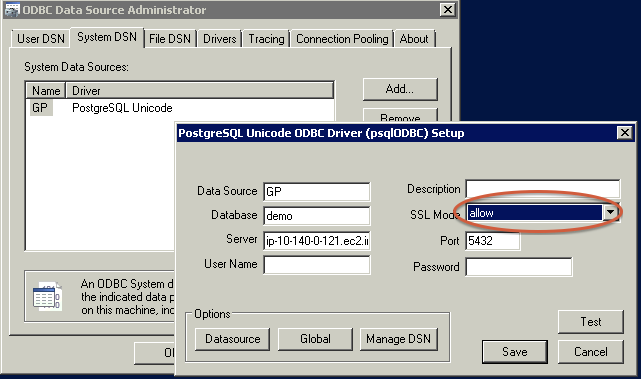This screenshot has height=379, width=641.
Task: Click the Name column header
Action: (x=46, y=90)
